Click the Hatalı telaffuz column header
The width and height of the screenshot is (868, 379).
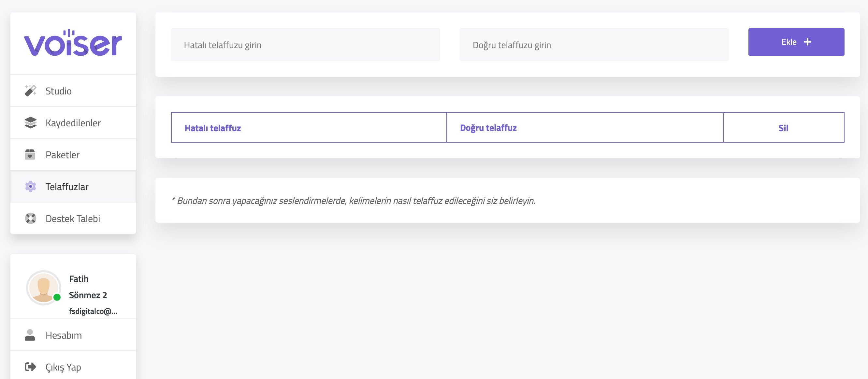(309, 128)
